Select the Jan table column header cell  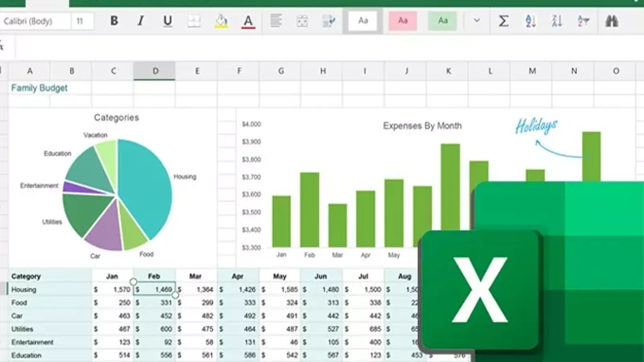[x=112, y=276]
